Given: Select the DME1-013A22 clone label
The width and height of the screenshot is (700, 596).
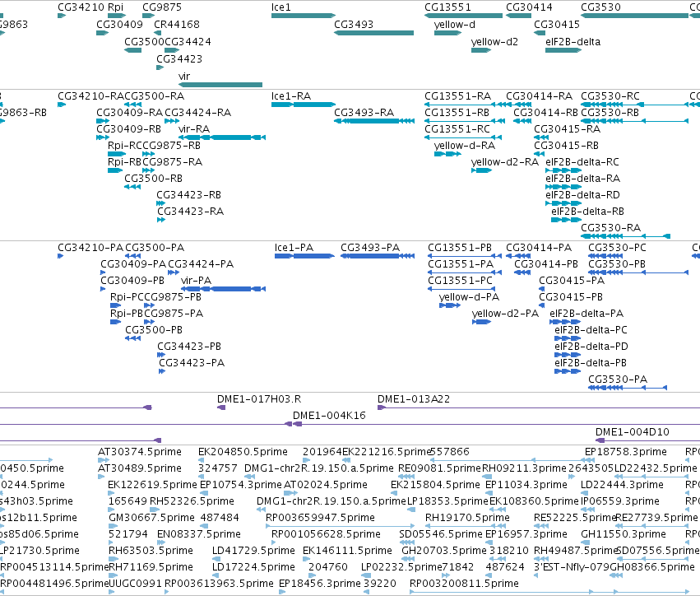Looking at the screenshot, I should tap(414, 399).
